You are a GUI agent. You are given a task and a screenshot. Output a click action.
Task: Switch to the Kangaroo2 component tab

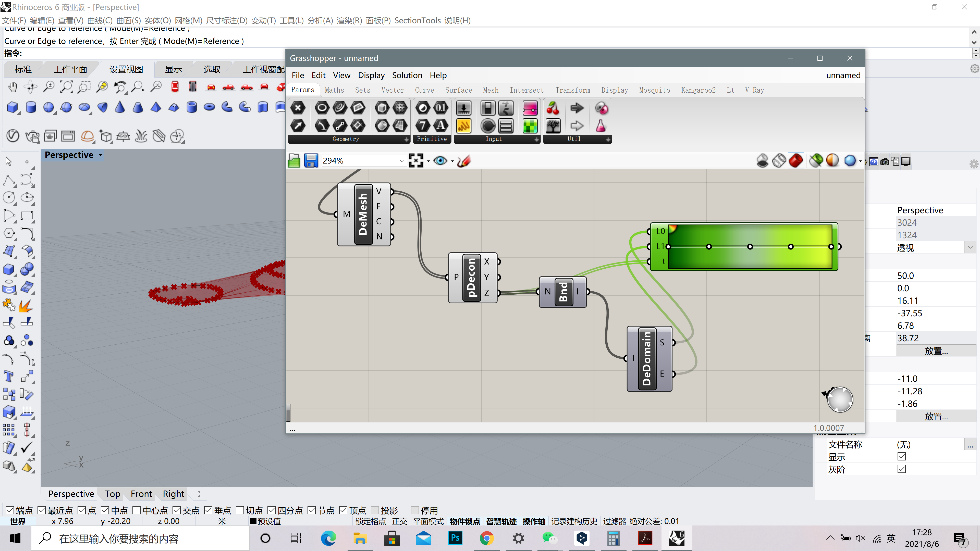pyautogui.click(x=698, y=90)
